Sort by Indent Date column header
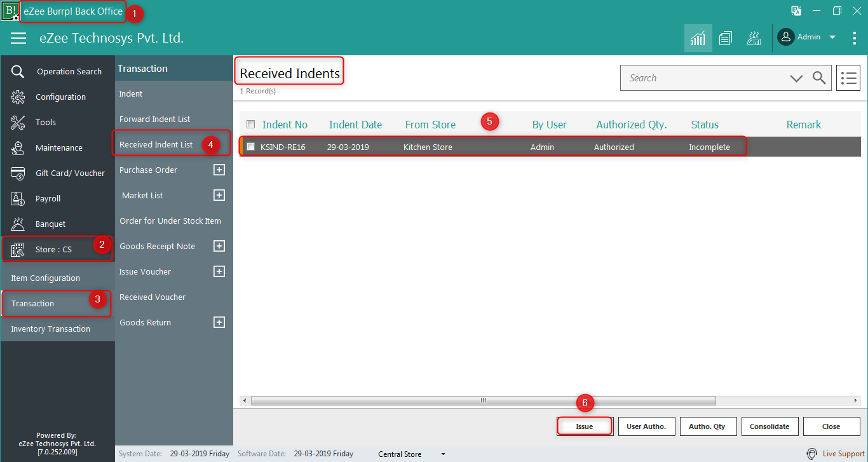Image resolution: width=868 pixels, height=462 pixels. [x=355, y=125]
